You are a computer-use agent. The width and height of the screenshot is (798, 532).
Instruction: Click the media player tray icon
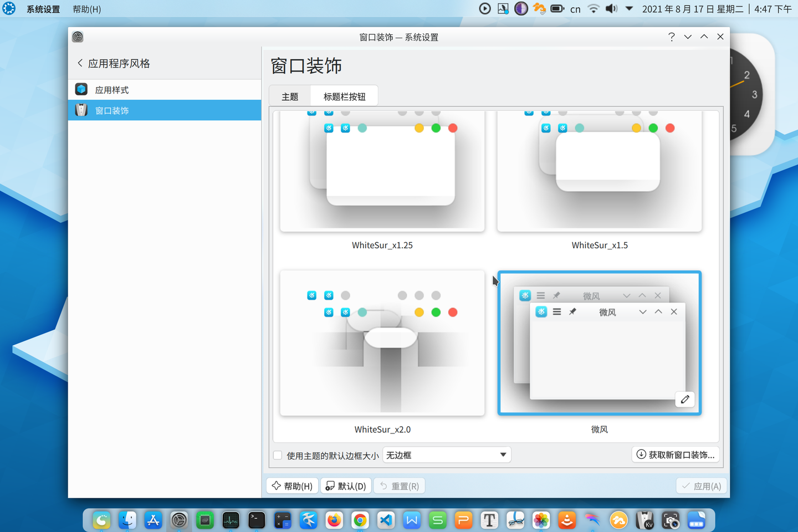tap(485, 9)
